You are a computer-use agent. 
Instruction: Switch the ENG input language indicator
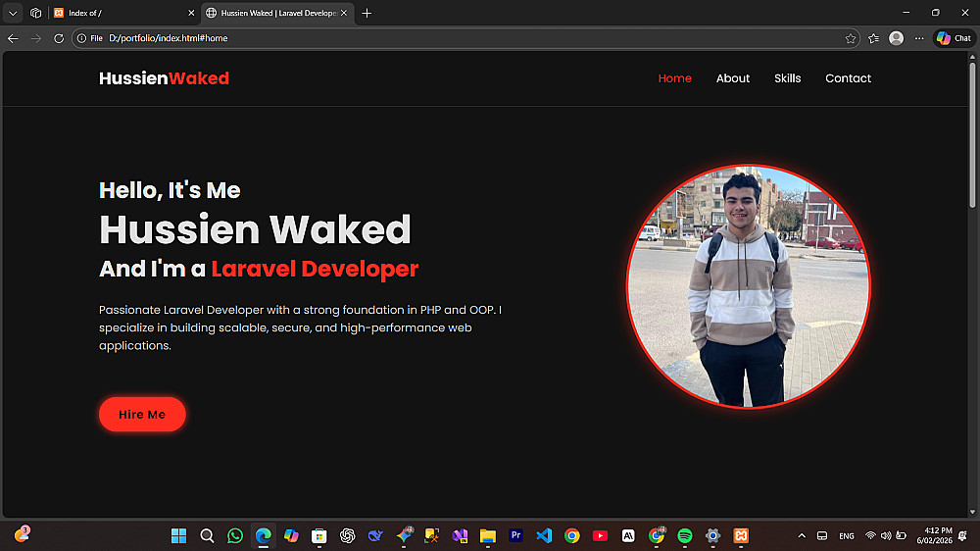point(847,536)
